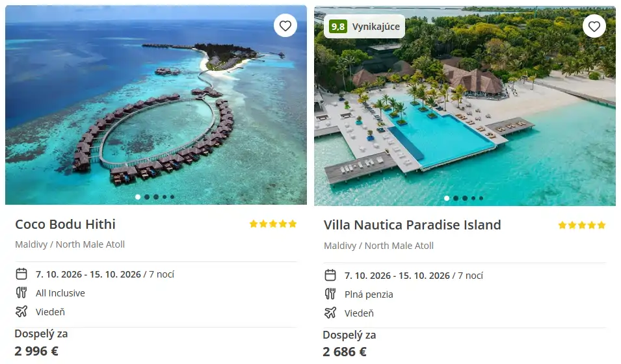The height and width of the screenshot is (364, 621).
Task: Click five-star rating of Villa Nautica
Action: pyautogui.click(x=582, y=225)
